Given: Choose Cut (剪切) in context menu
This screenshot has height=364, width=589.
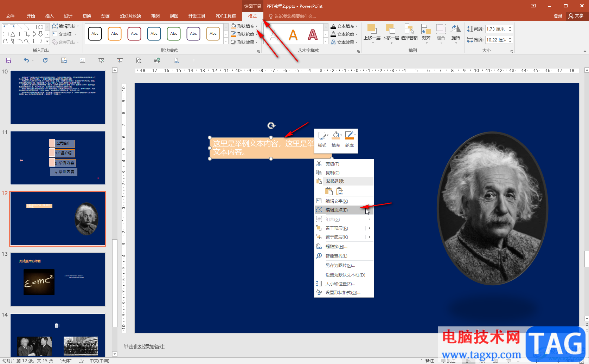Looking at the screenshot, I should [344, 164].
